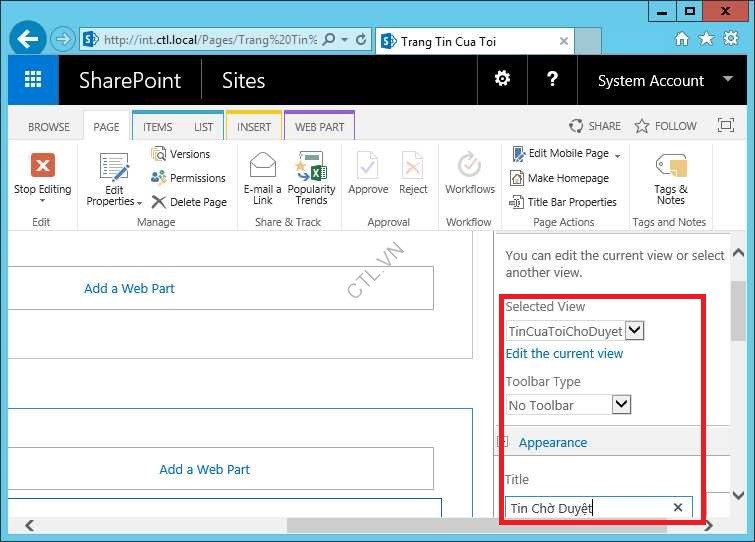Screen dimensions: 755x542
Task: Click the E-mail a Link icon
Action: point(262,167)
